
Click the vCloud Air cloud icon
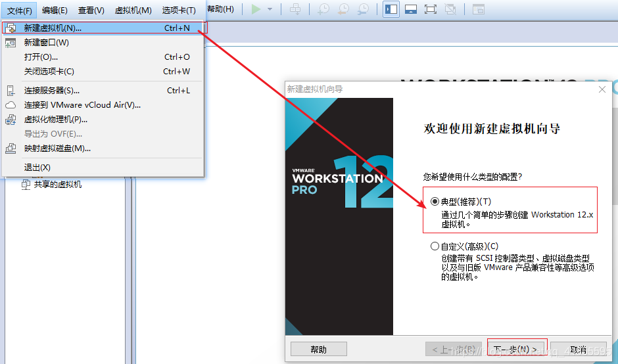point(11,105)
